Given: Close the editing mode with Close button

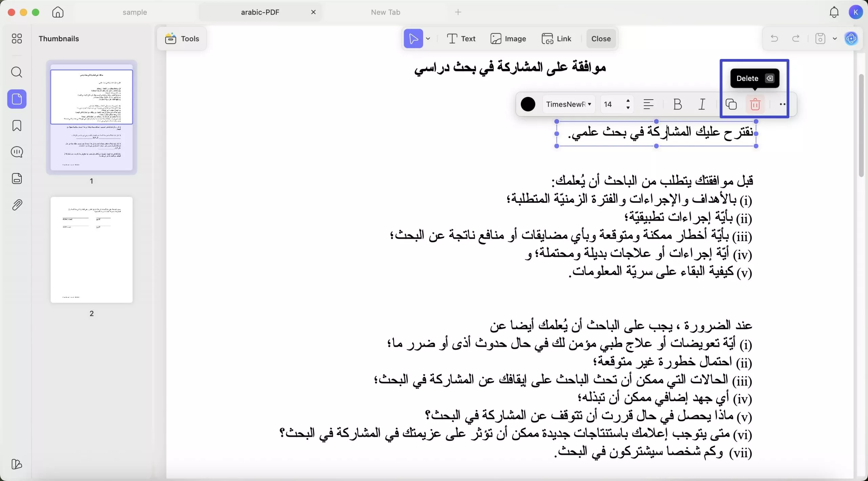Looking at the screenshot, I should [x=601, y=38].
